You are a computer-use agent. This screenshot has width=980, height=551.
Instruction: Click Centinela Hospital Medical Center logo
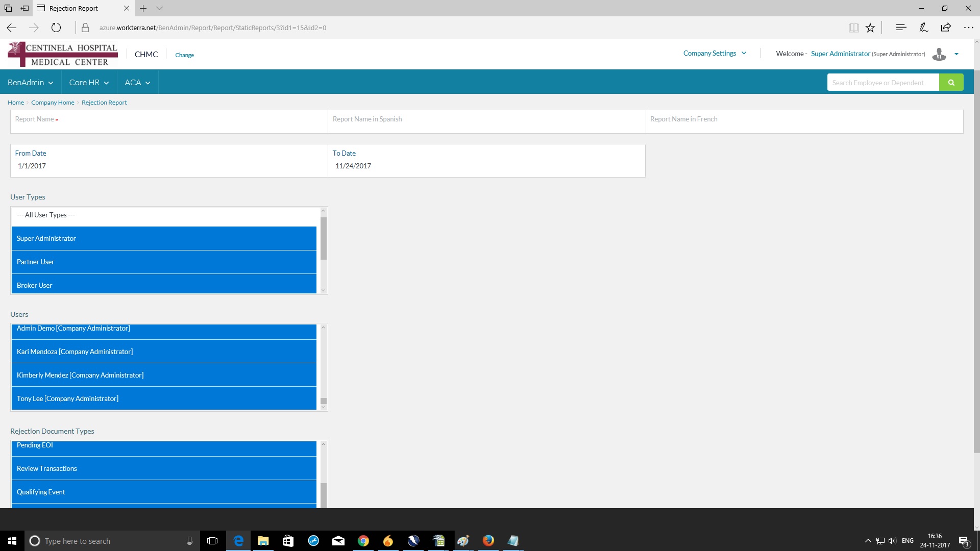click(x=63, y=54)
